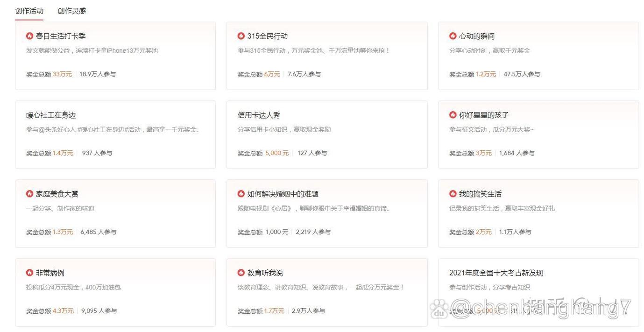
Task: Click the 47.5万人参与 count
Action: pyautogui.click(x=522, y=74)
